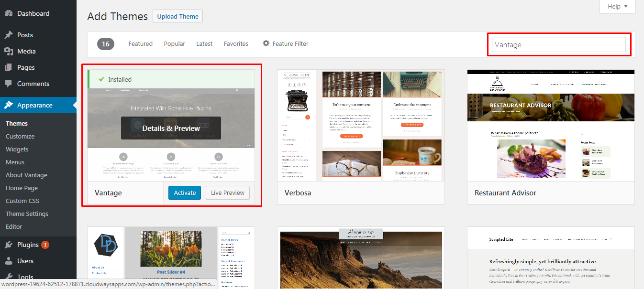Switch to the Favorites tab
Screen dimensions: 644x289
click(236, 43)
